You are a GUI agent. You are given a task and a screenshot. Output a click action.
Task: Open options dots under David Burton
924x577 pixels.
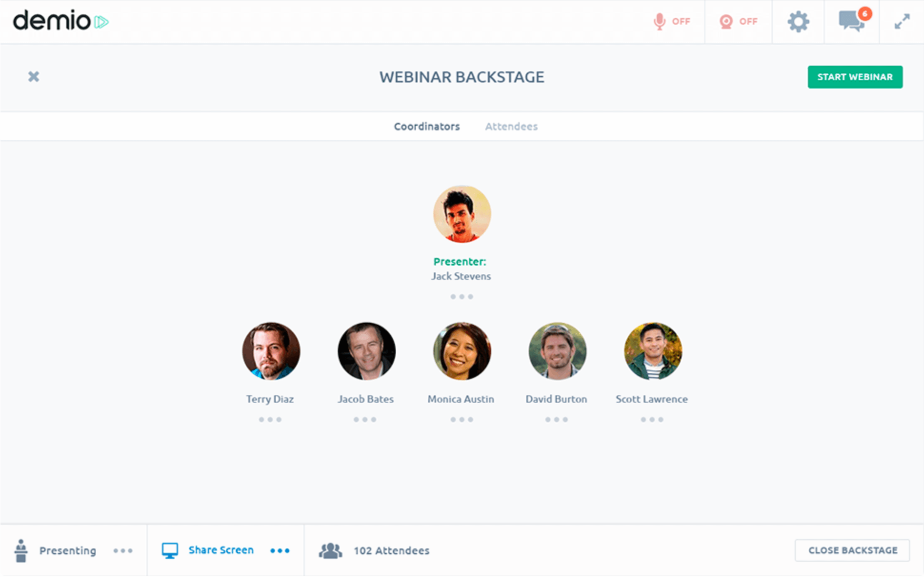[x=556, y=419]
